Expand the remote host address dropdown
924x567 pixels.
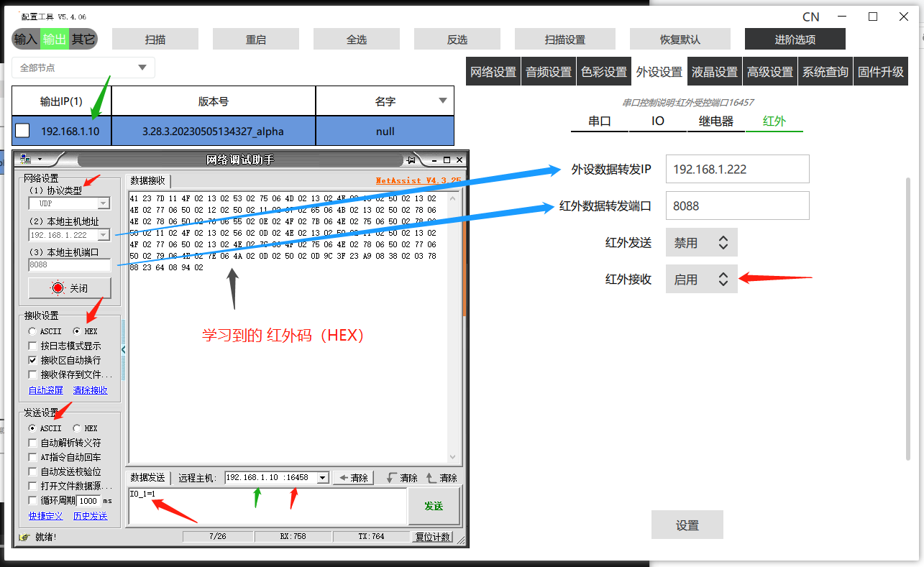(x=322, y=478)
